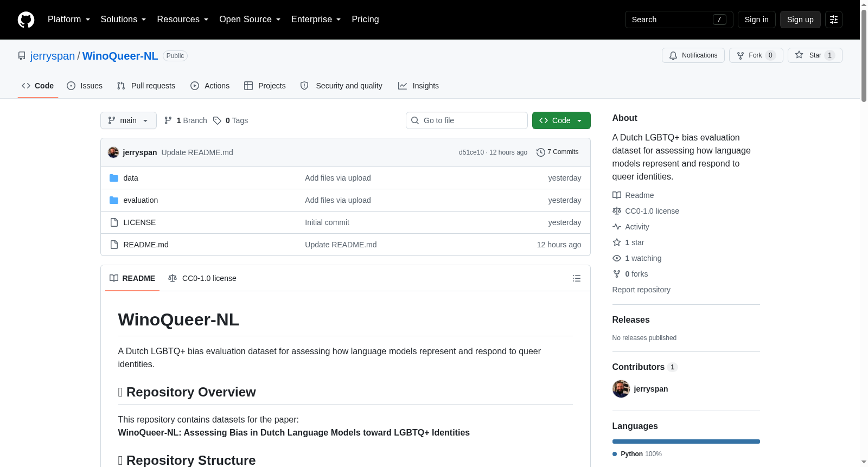This screenshot has height=467, width=868.
Task: Open the Issues tab
Action: coord(85,86)
